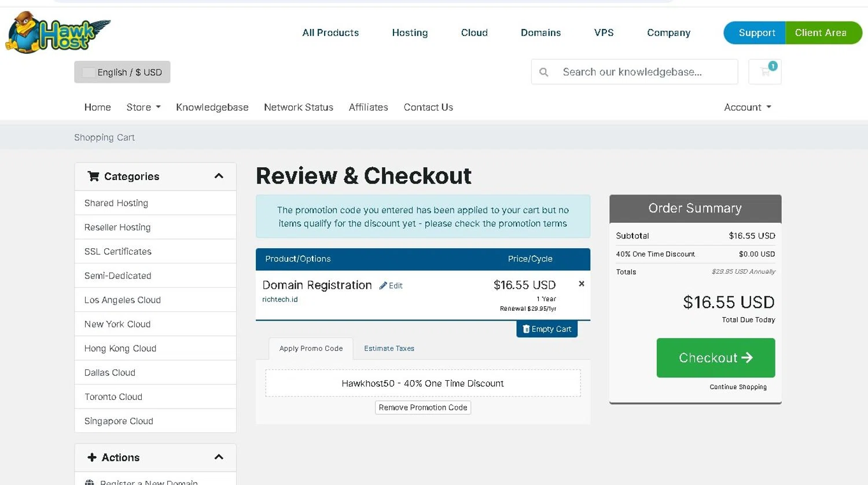Click Remove Promotion Code button
Image resolution: width=868 pixels, height=485 pixels.
coord(423,407)
